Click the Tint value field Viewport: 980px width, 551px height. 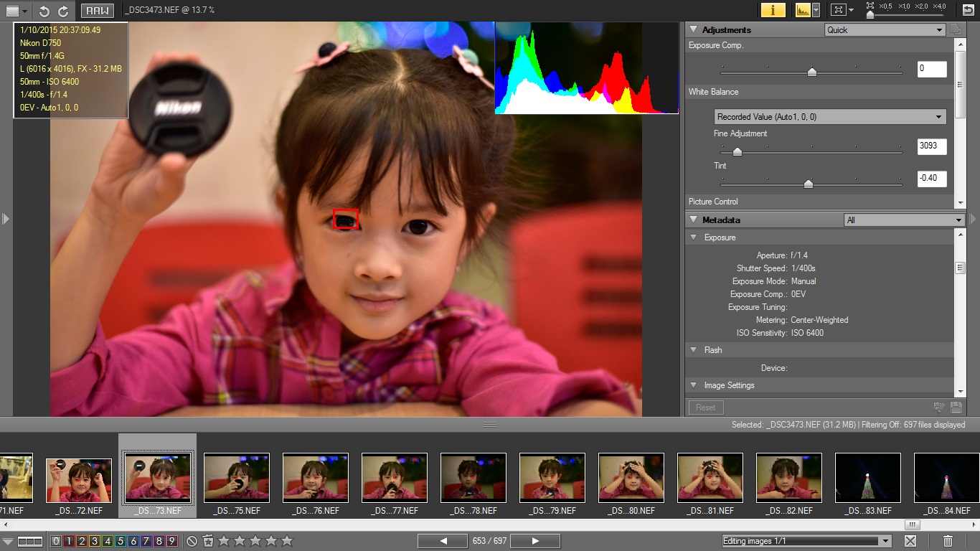pos(931,179)
